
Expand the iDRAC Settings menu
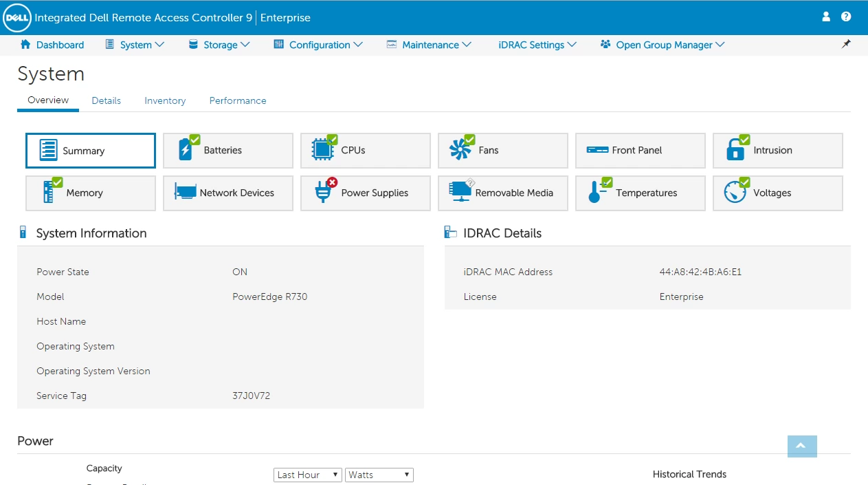(x=537, y=45)
